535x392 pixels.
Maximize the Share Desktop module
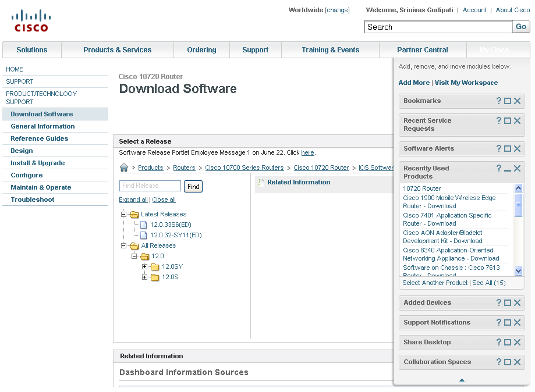[x=508, y=342]
